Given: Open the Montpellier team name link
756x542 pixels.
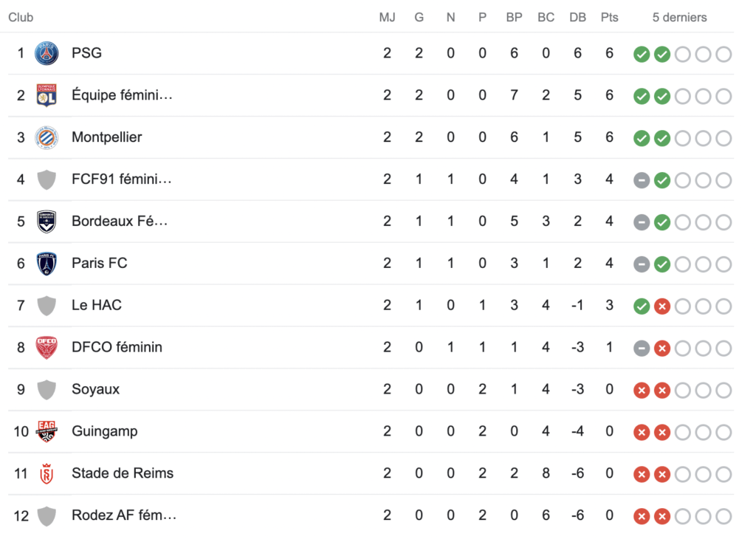Looking at the screenshot, I should 107,137.
